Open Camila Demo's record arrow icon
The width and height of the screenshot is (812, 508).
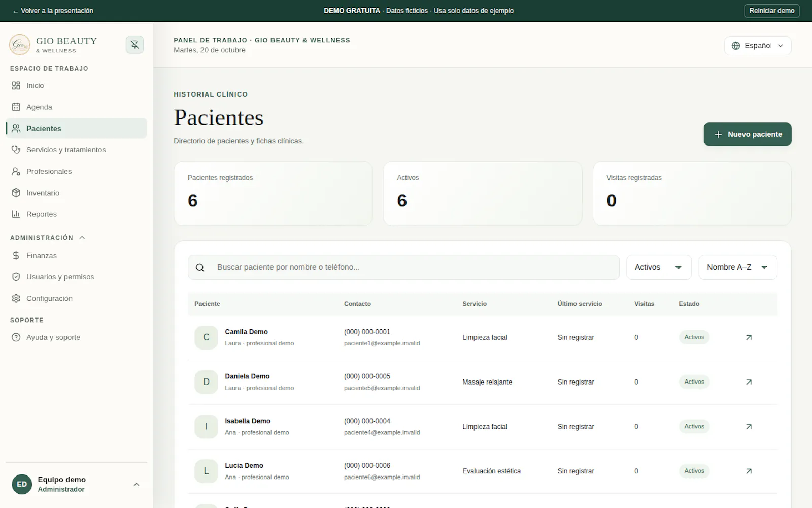tap(749, 337)
